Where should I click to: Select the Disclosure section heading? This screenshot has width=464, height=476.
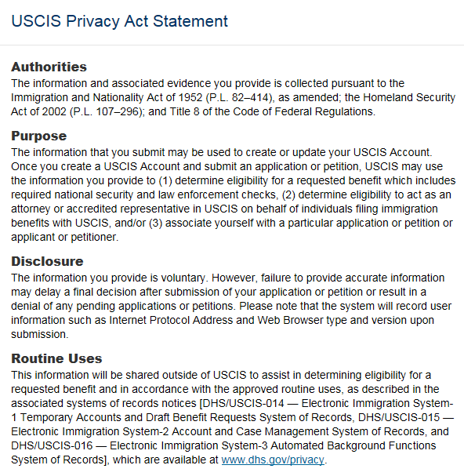click(47, 261)
